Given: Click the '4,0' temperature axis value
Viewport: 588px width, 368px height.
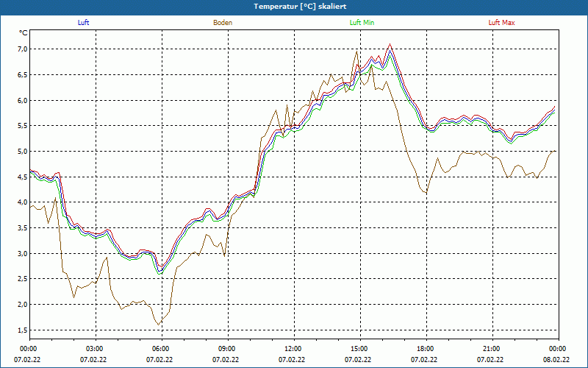Looking at the screenshot, I should (21, 202).
